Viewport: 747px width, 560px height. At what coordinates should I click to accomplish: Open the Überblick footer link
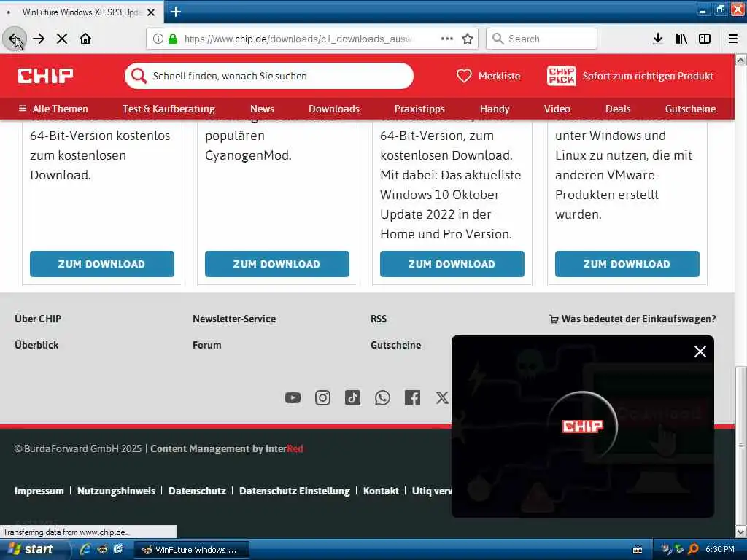point(36,345)
